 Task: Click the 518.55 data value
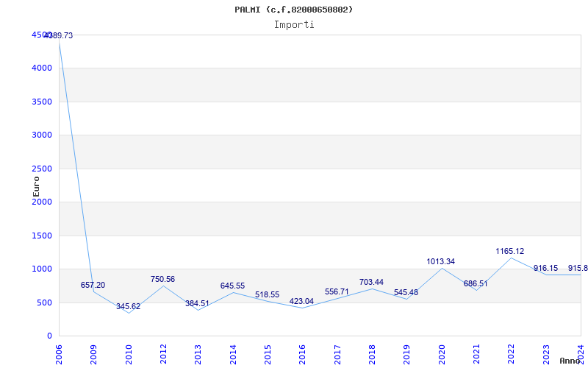(x=267, y=295)
